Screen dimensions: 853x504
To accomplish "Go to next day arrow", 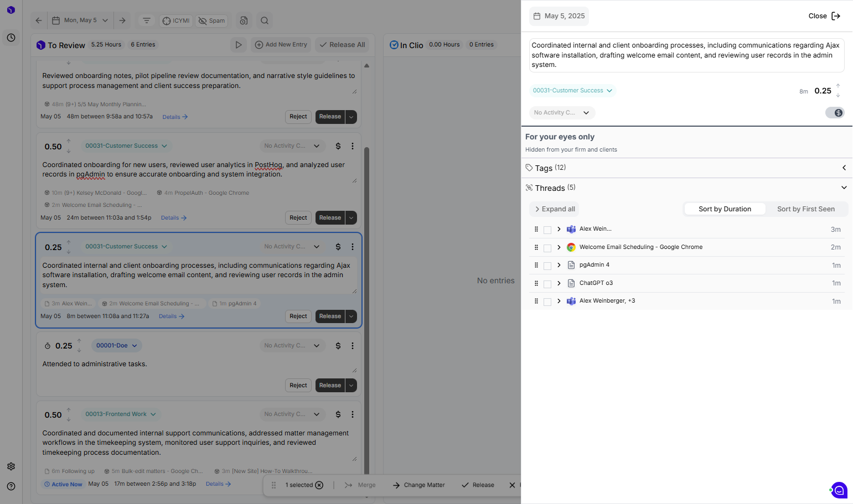I will click(122, 20).
